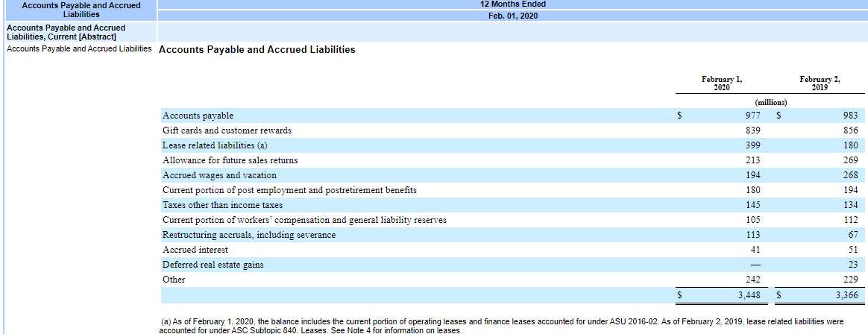Screen dimensions: 868x334
Task: Select sales returns allowance 2019 value 269
Action: click(851, 160)
